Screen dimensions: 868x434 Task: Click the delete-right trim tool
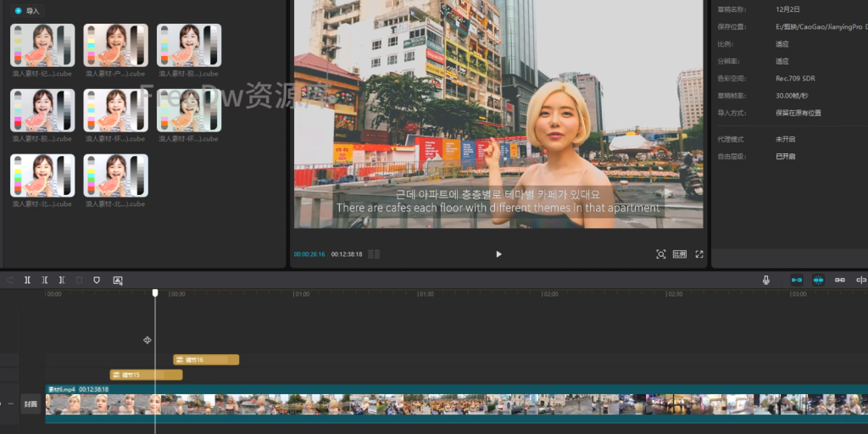click(x=61, y=280)
